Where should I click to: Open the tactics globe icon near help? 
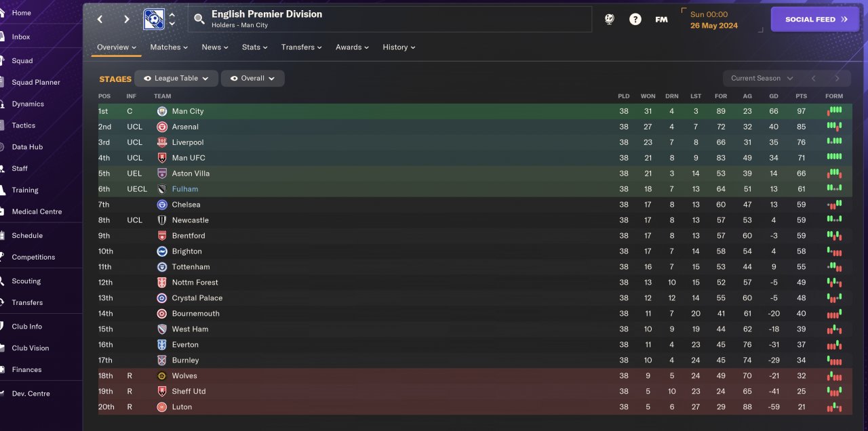tap(609, 19)
